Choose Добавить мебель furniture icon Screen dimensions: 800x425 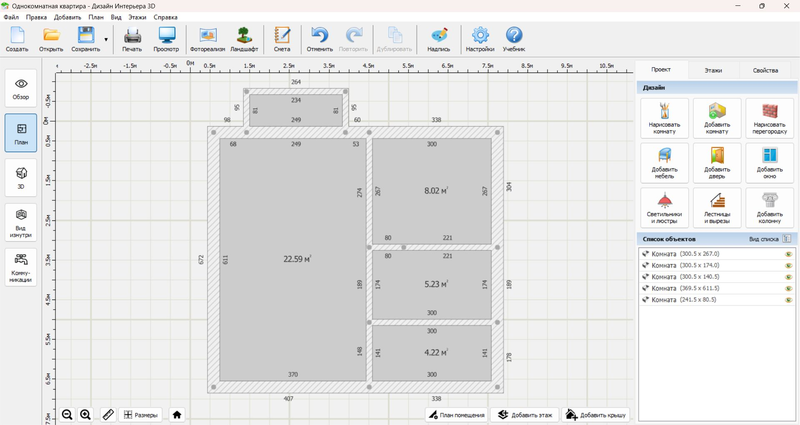pos(664,162)
